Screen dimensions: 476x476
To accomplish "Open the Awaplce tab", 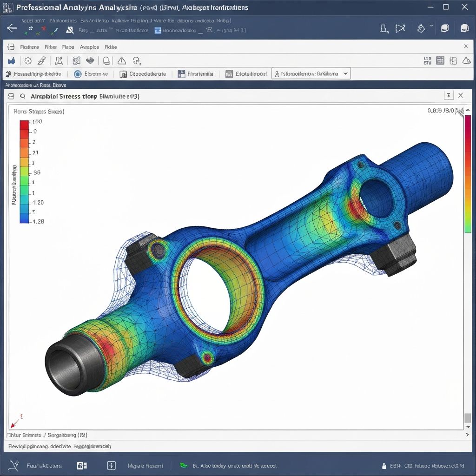I will coord(89,47).
